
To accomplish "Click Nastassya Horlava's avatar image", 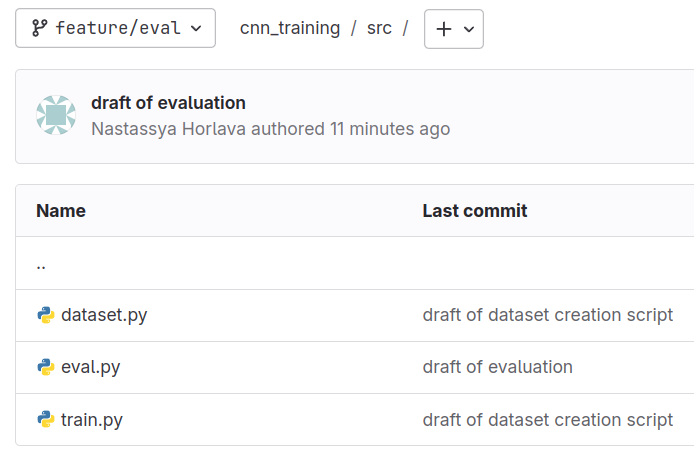I will (56, 115).
